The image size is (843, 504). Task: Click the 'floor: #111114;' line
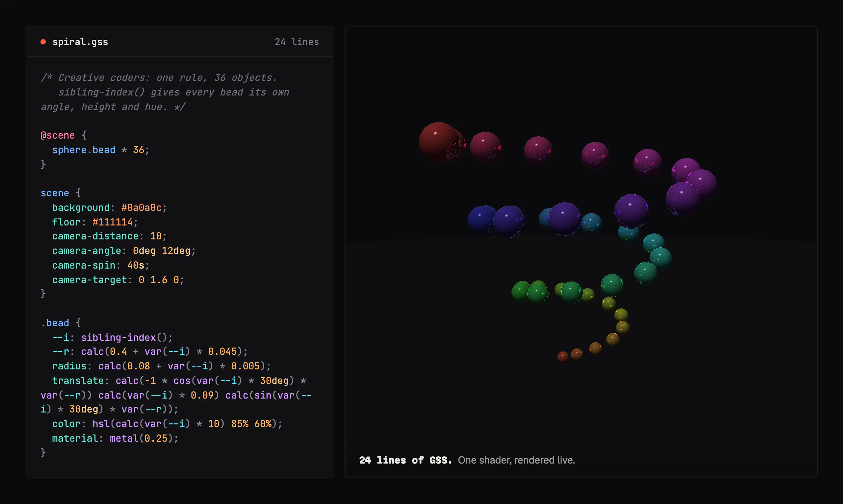coord(95,222)
